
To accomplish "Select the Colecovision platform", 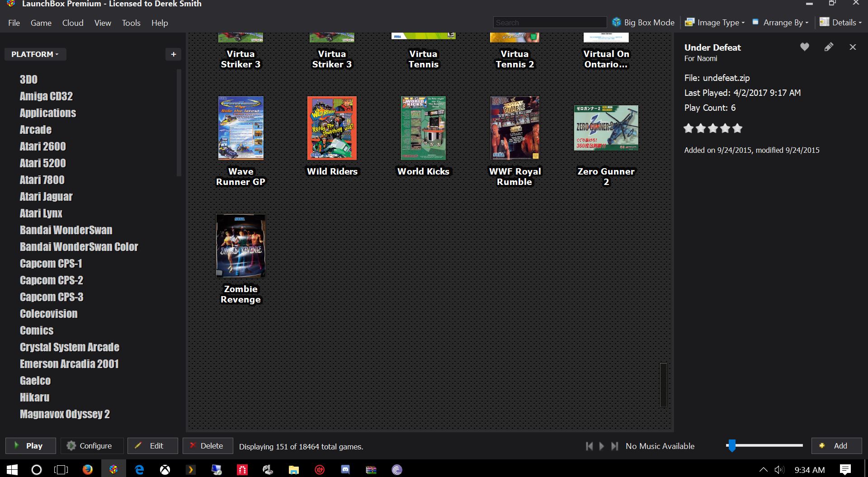I will [49, 314].
